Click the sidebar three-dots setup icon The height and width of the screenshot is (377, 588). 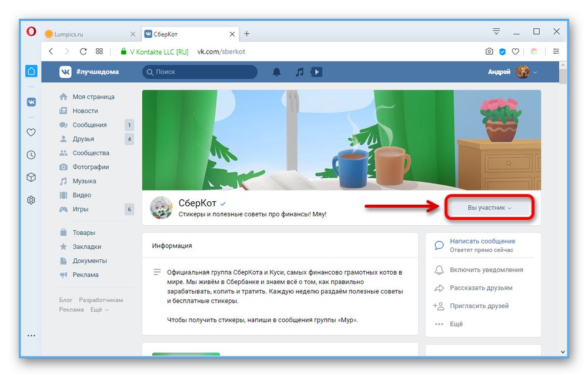[31, 336]
